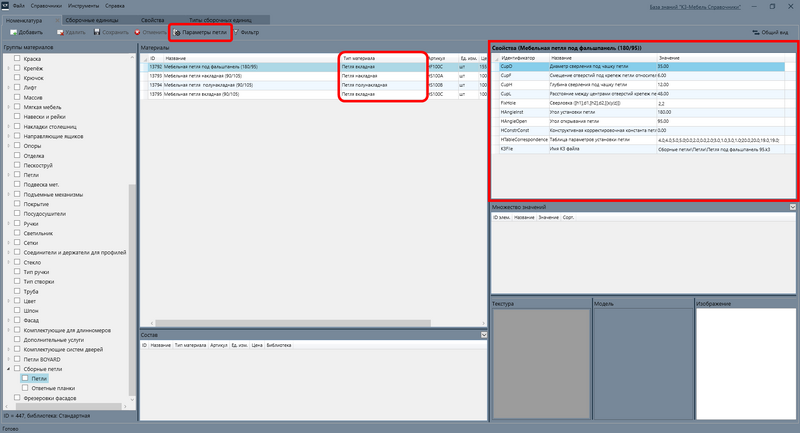
Task: Check the Петли BOYARD group checkbox
Action: point(17,359)
